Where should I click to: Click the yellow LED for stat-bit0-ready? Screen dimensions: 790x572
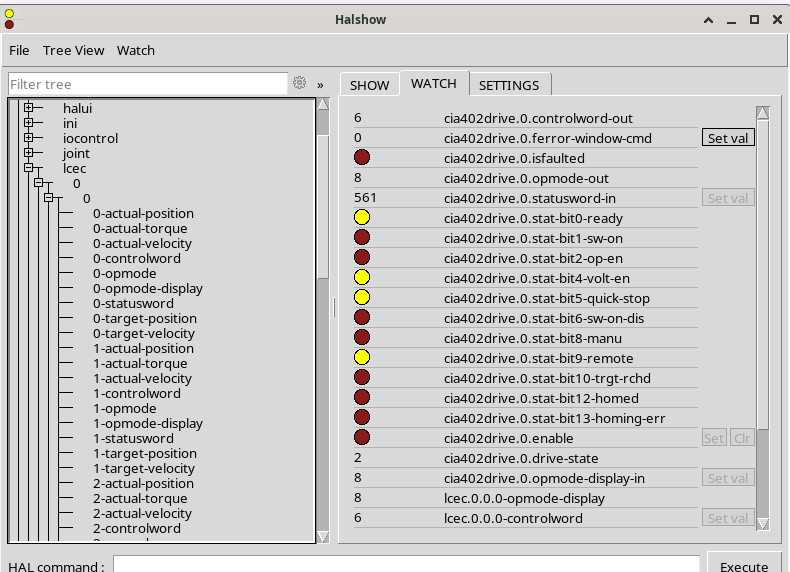(362, 218)
